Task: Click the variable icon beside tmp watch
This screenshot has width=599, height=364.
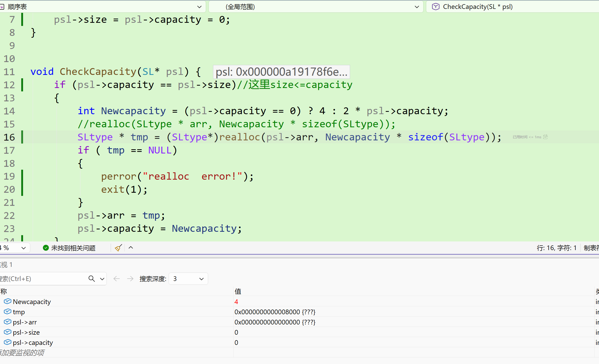Action: point(8,312)
